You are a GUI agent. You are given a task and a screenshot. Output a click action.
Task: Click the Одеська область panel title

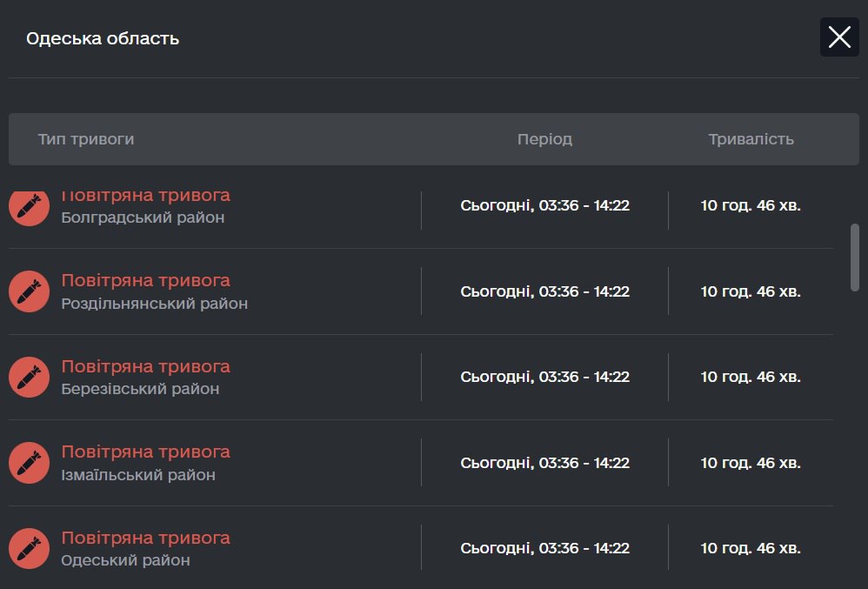click(103, 38)
